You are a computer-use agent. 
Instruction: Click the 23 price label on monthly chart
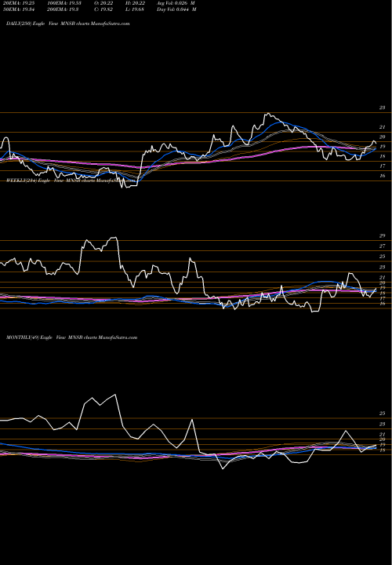383,424
